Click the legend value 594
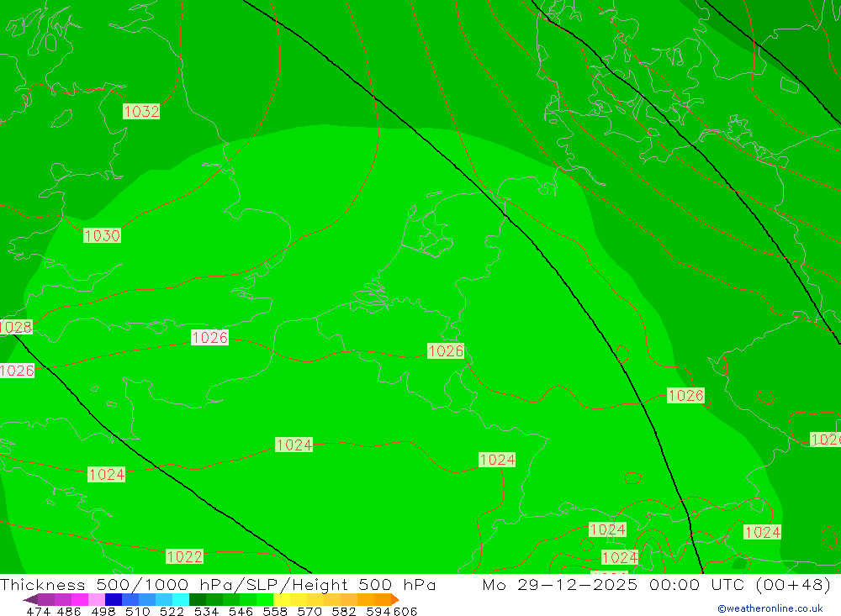This screenshot has width=841, height=616. (x=378, y=612)
